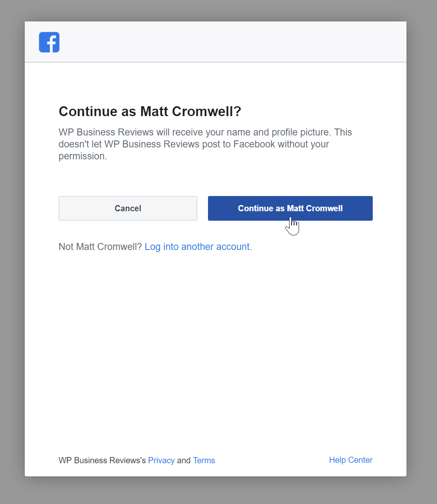This screenshot has height=504, width=437.
Task: Click the word 'and' between Privacy and Terms
Action: pyautogui.click(x=184, y=460)
